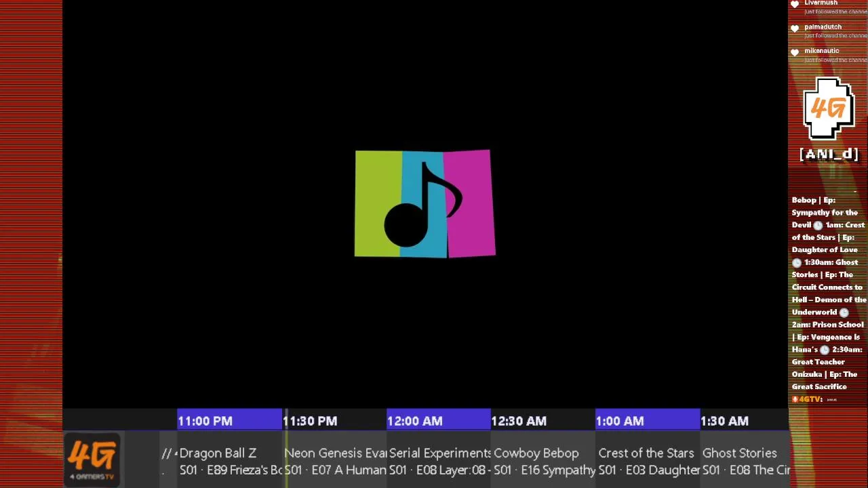Image resolution: width=868 pixels, height=488 pixels.
Task: Click the 4 Gamers TV logo in the guide bar
Action: pos(92,460)
